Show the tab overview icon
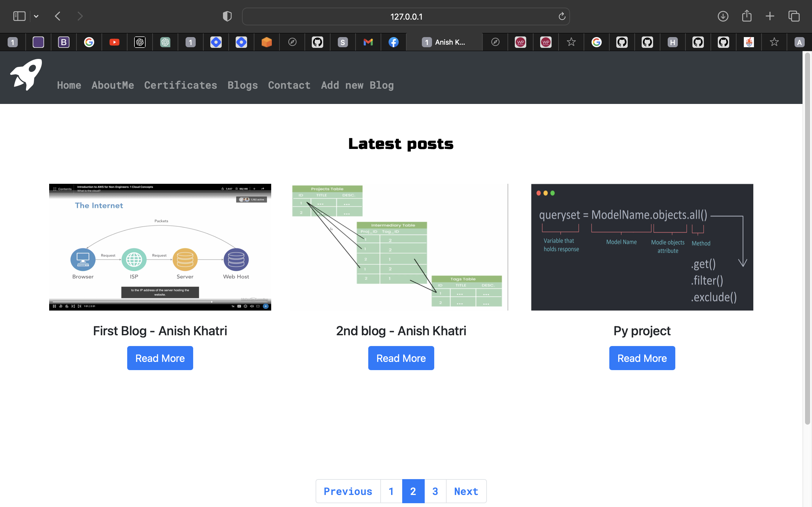Image resolution: width=812 pixels, height=507 pixels. tap(794, 16)
